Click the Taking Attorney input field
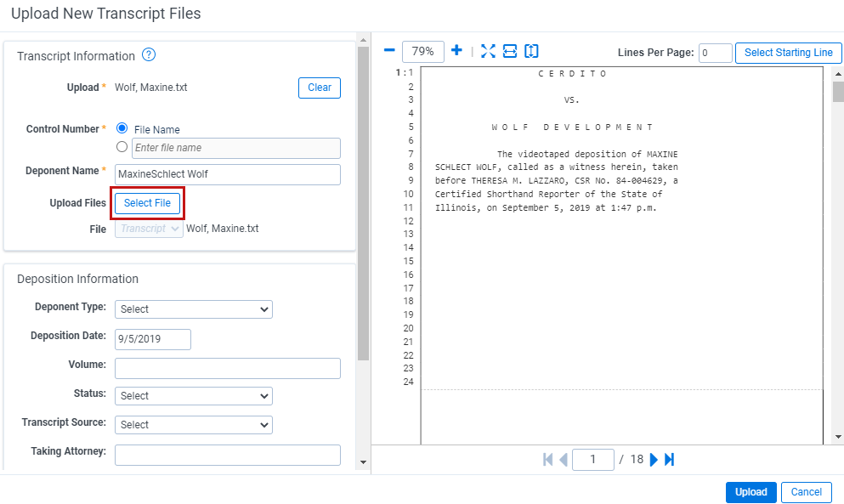 [228, 455]
